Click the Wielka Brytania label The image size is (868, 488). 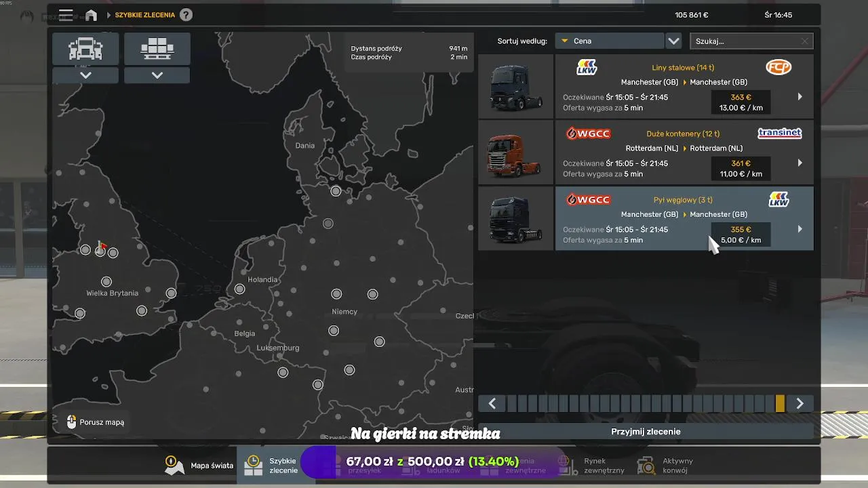(x=112, y=293)
